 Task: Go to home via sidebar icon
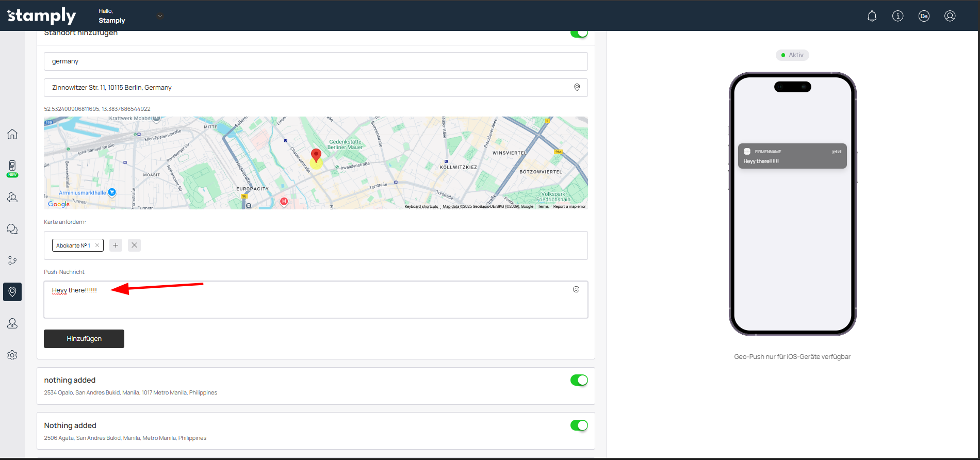(x=12, y=134)
